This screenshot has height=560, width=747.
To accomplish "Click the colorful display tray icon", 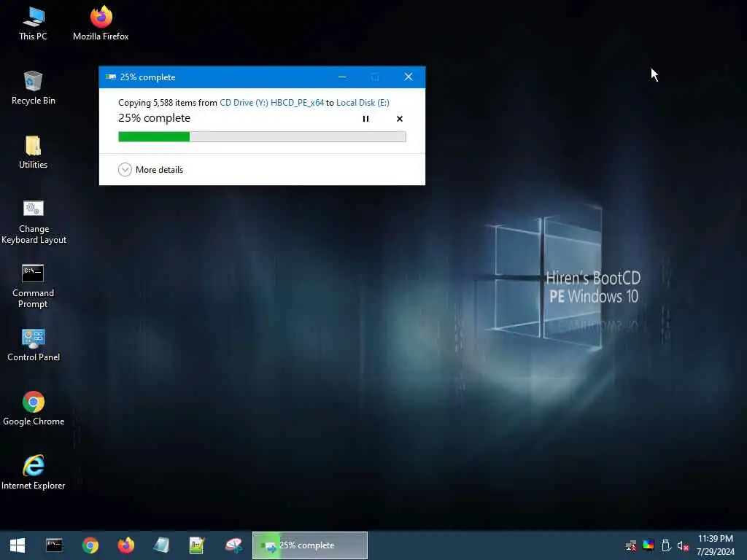I will pos(649,545).
